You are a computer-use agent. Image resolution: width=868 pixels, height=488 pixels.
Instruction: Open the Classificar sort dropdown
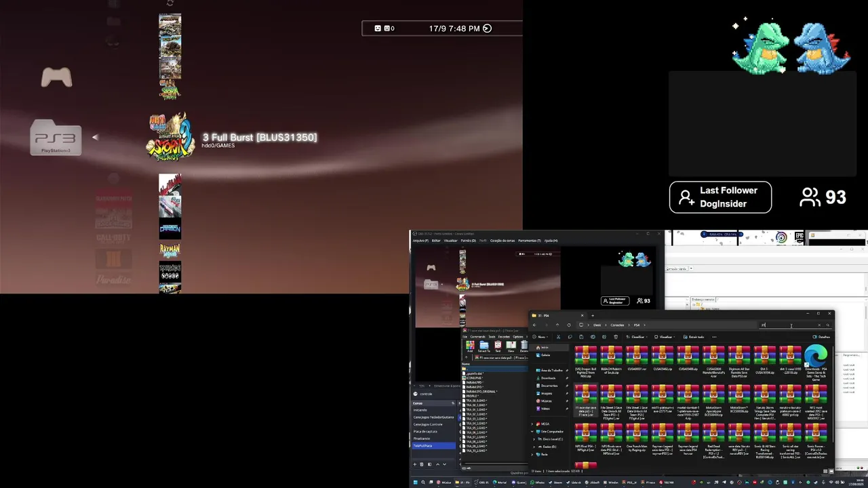point(637,337)
